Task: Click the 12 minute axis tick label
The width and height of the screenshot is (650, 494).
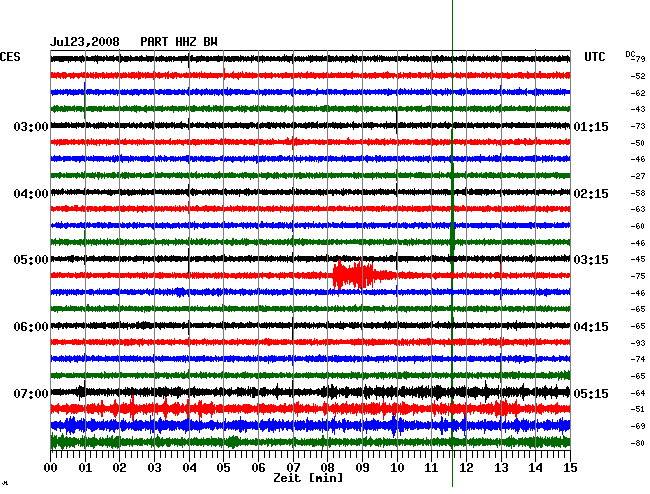Action: click(x=465, y=468)
